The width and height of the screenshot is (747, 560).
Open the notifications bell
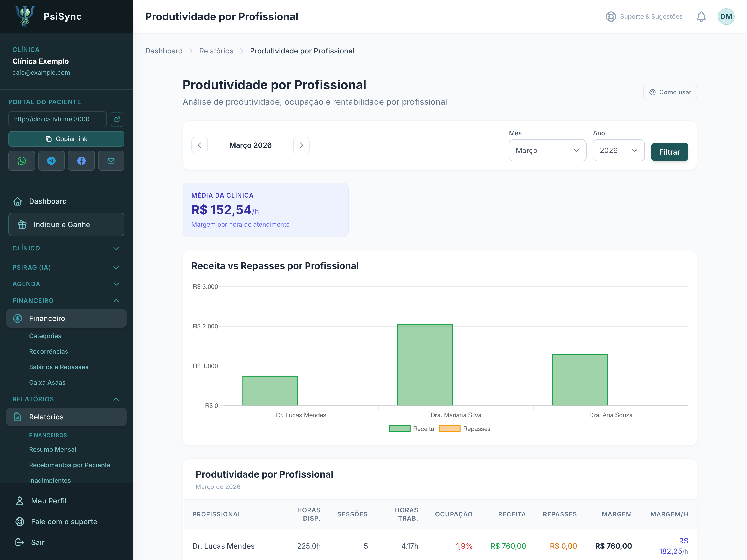point(701,17)
